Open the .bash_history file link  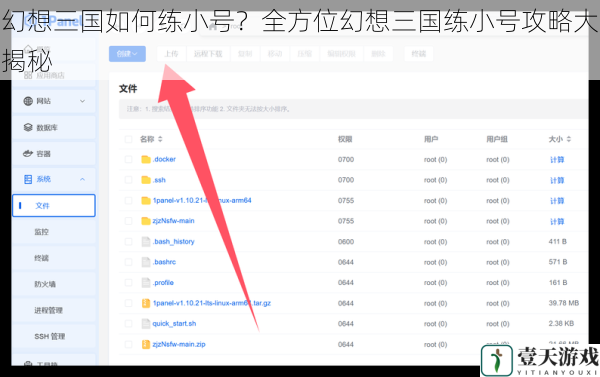click(174, 242)
